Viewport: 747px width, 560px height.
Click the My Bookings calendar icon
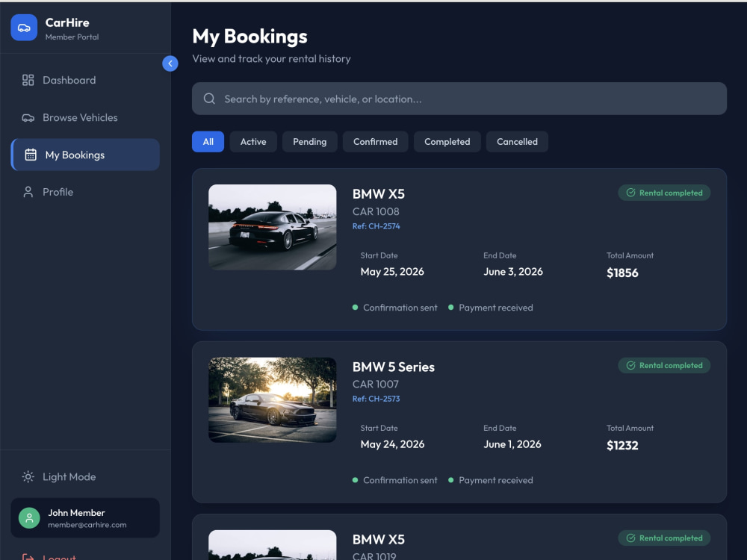pos(31,155)
